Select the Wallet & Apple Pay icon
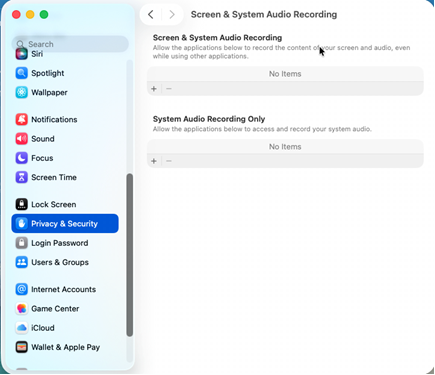Screen dimensions: 435x375 pyautogui.click(x=22, y=347)
